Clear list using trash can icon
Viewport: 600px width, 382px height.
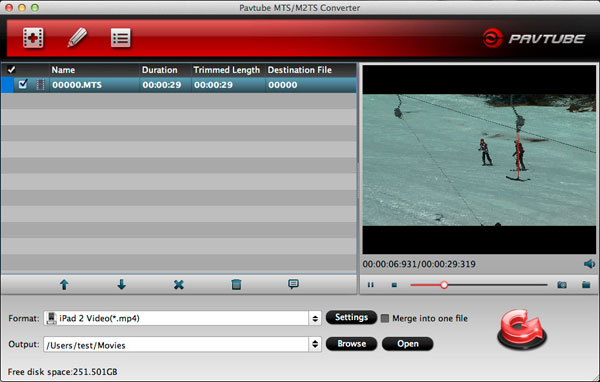(236, 284)
